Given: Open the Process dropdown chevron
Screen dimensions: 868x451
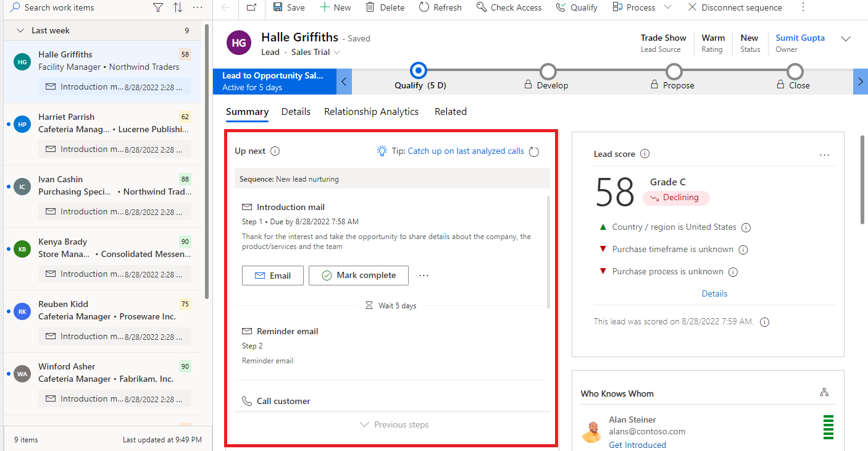Looking at the screenshot, I should [667, 7].
